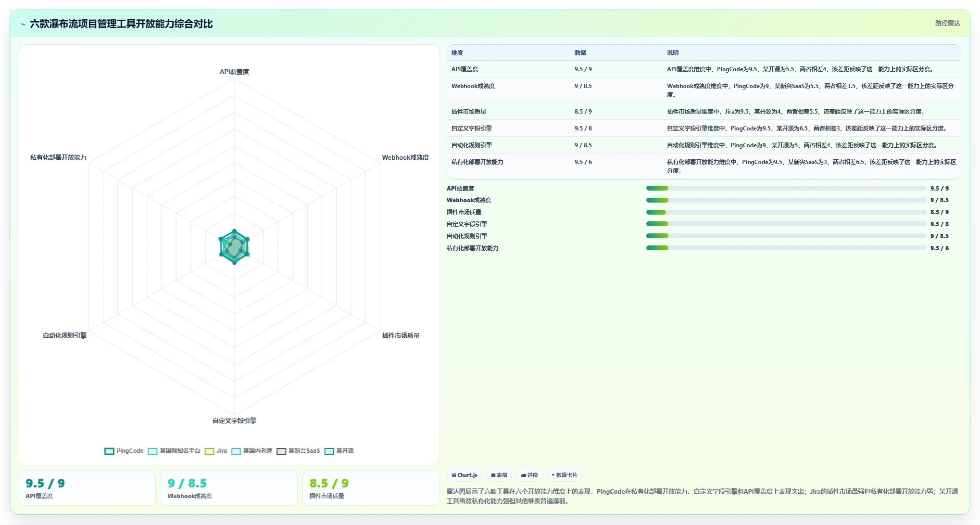Toggle 某新兴SaaS legend item
Viewport: 980px width, 525px height.
(298, 451)
